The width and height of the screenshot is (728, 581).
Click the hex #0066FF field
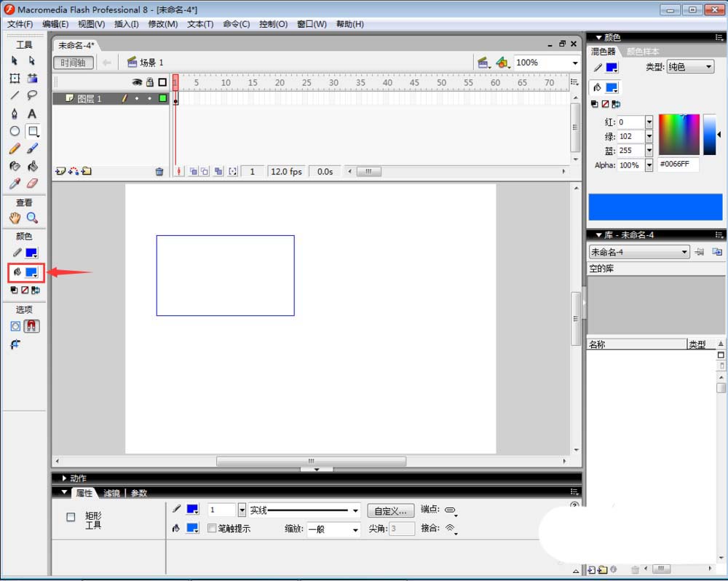click(678, 165)
